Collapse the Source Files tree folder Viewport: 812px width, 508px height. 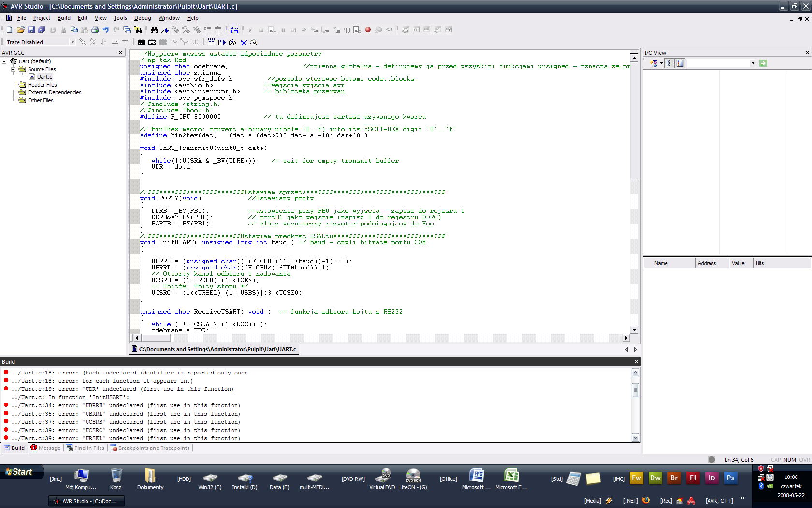(14, 69)
